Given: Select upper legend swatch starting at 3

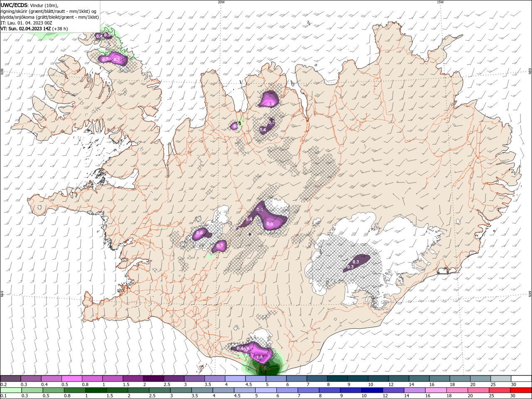Looking at the screenshot, I should [195, 379].
